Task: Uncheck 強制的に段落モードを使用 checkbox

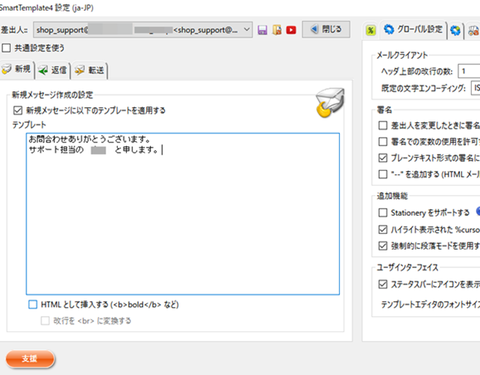Action: point(383,246)
